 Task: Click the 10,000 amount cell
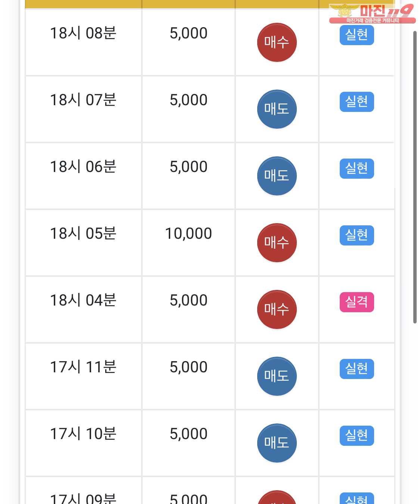(189, 243)
